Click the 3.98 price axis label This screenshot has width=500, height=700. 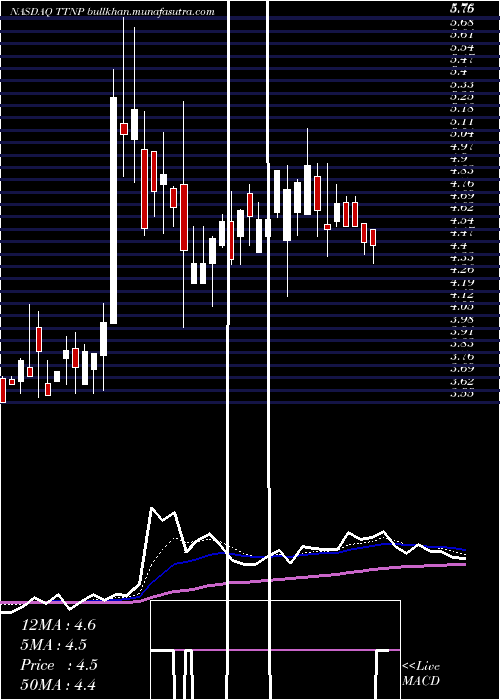pos(462,319)
